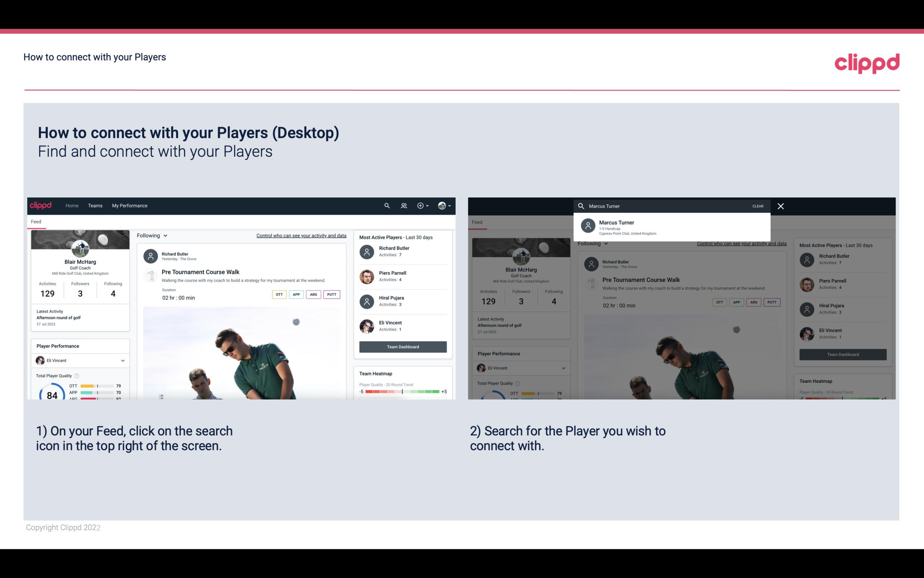Select the Home tab in navbar
This screenshot has width=924, height=578.
(72, 205)
